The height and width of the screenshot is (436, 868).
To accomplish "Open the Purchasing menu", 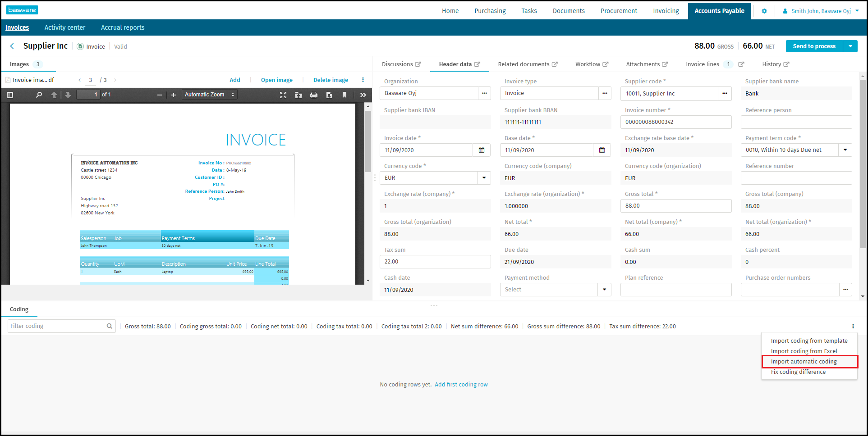I will click(x=490, y=11).
